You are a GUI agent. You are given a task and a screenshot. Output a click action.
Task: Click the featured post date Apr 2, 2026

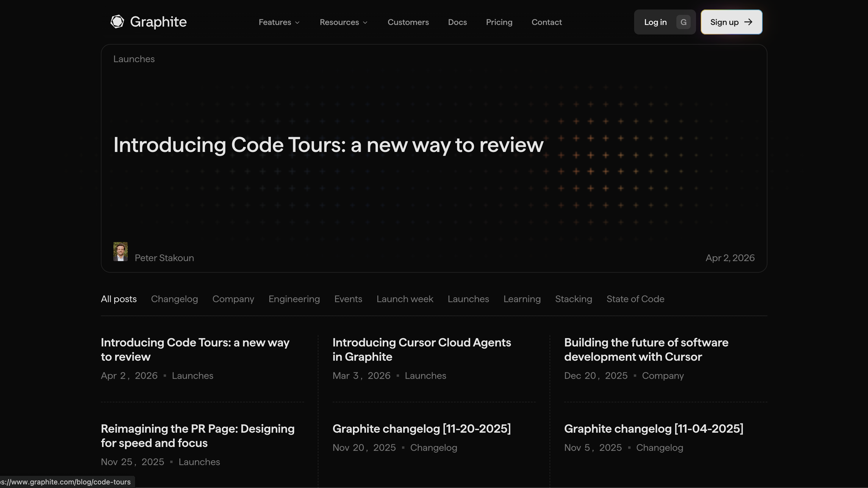pyautogui.click(x=730, y=258)
